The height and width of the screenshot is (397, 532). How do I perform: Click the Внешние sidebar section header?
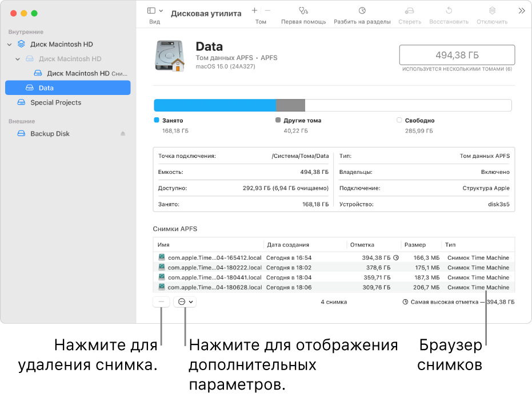tap(22, 121)
